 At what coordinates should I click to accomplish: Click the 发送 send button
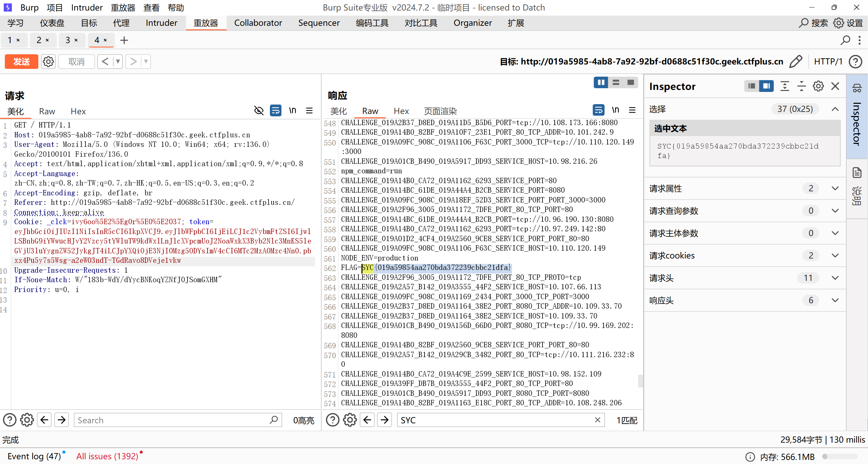21,62
